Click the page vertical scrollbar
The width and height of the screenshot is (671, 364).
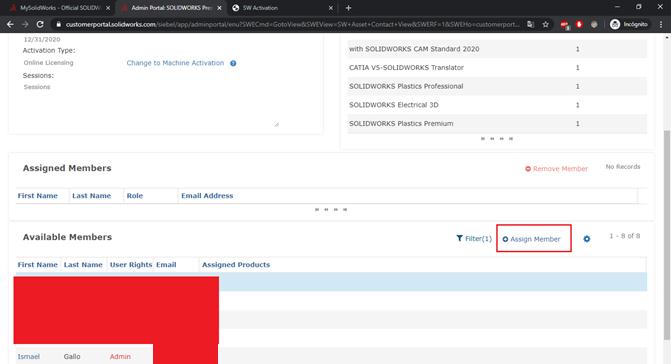(x=667, y=235)
